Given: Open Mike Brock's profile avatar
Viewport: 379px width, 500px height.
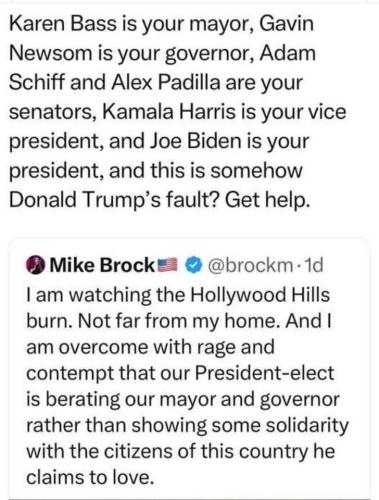Looking at the screenshot, I should click(x=35, y=265).
